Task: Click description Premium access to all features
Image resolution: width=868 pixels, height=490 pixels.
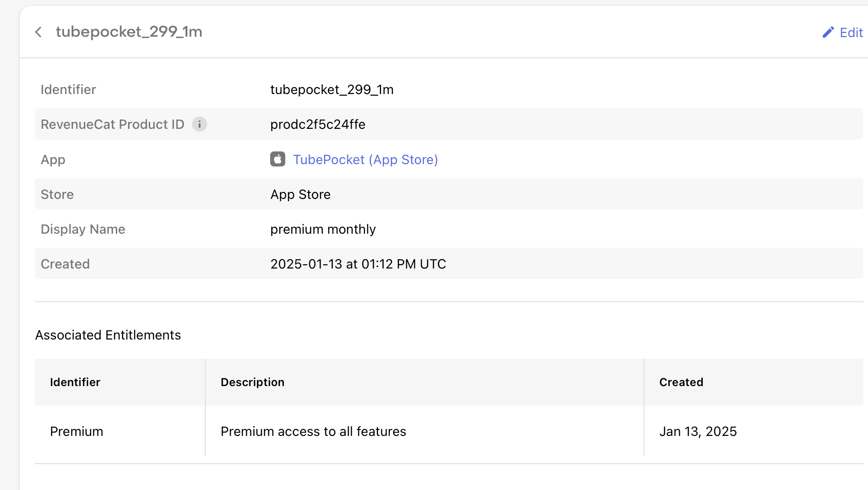Action: point(313,431)
